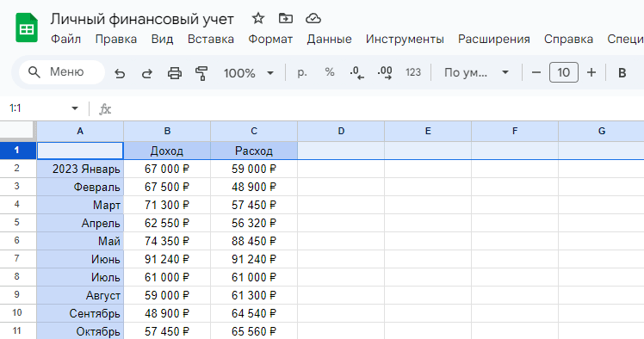Open the Формат menu
This screenshot has width=644, height=339.
pos(270,39)
